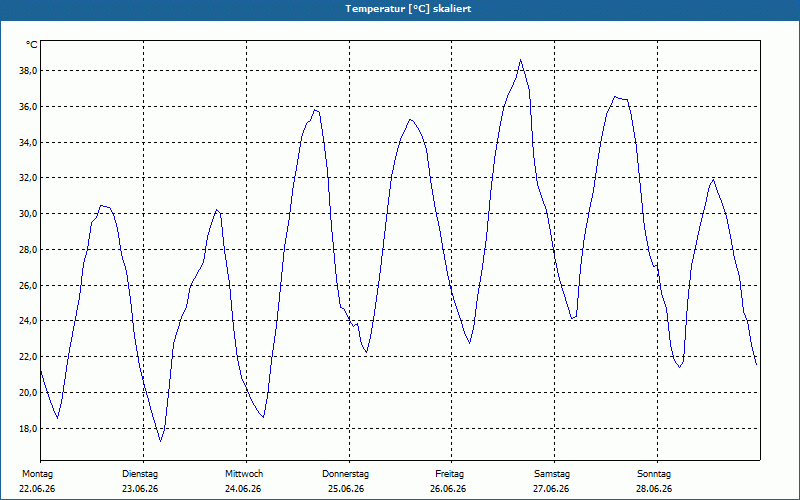
Task: Click the 36,0 axis label
Action: click(x=28, y=107)
